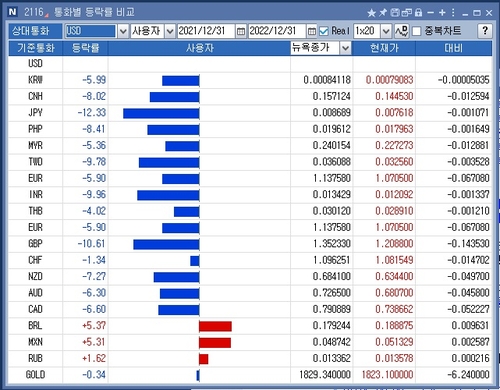Image resolution: width=500 pixels, height=390 pixels.
Task: Click GBP closing price 1.352330
Action: 332,244
